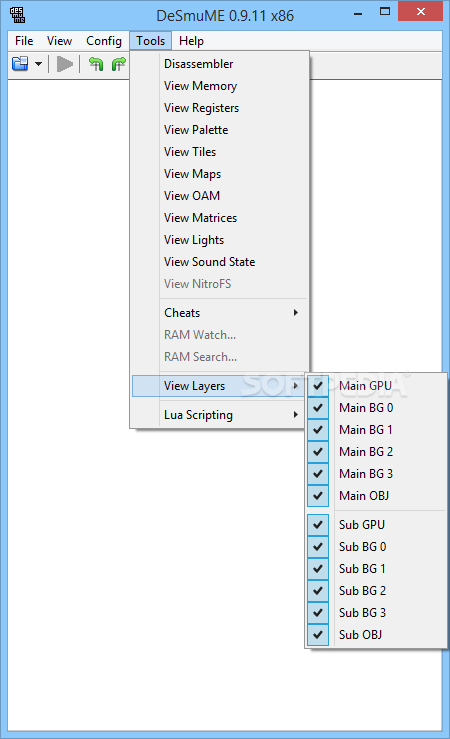The width and height of the screenshot is (450, 739).
Task: Open View Palette tool
Action: pos(220,130)
